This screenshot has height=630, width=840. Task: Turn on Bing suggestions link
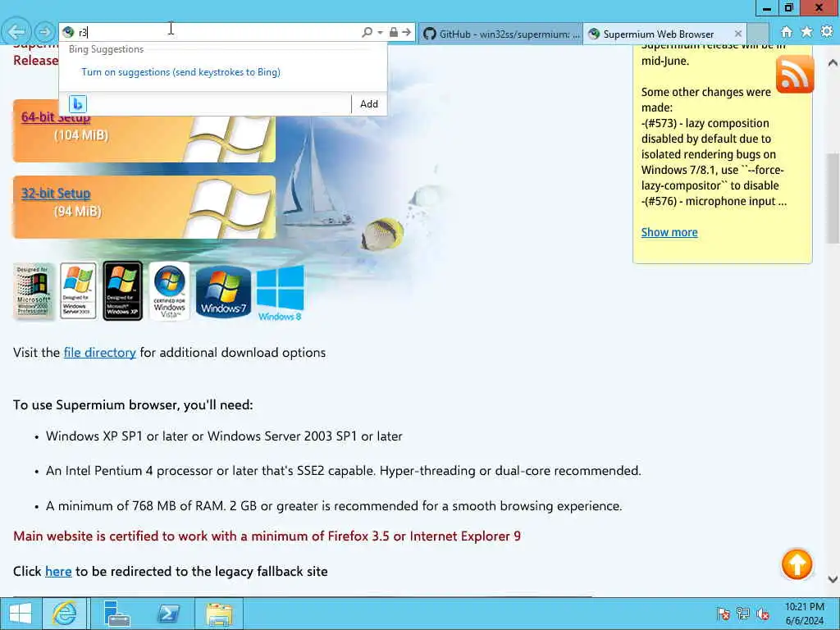click(x=180, y=72)
